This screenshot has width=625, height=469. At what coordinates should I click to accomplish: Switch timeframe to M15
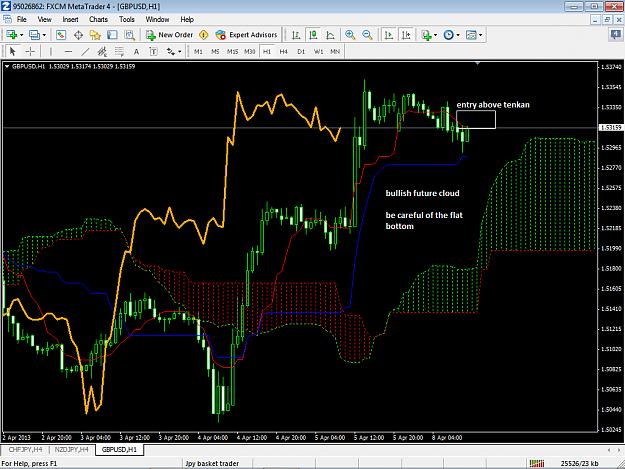232,51
